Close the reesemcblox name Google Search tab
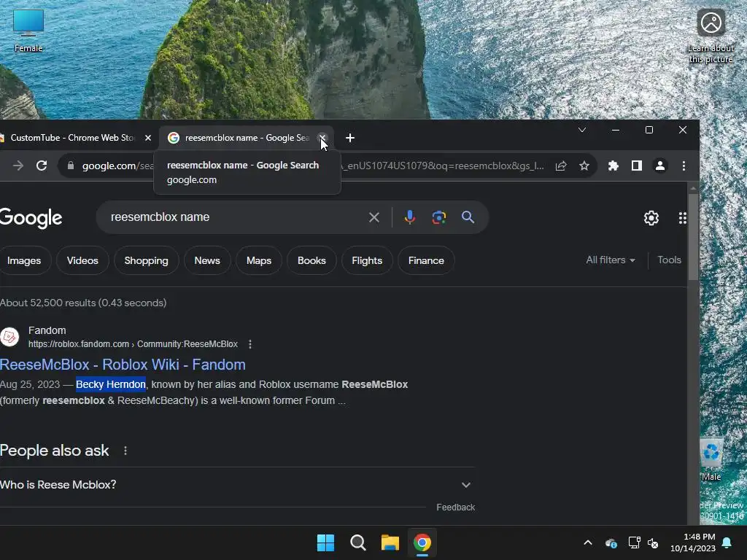Viewport: 747px width, 560px height. click(x=322, y=138)
